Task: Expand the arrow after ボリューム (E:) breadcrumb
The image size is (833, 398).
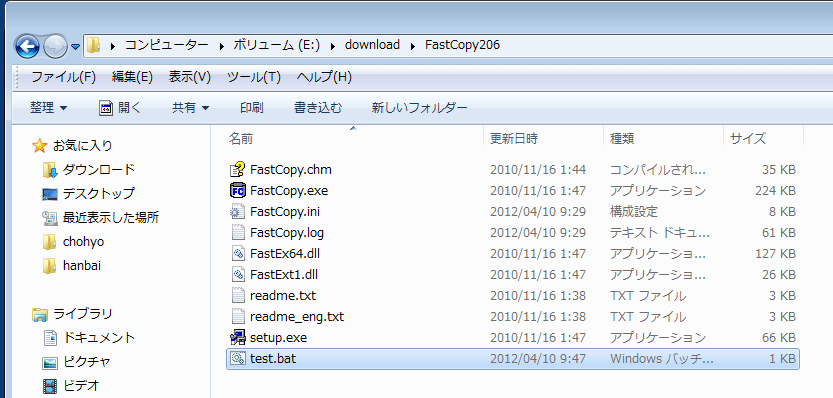Action: pos(333,46)
